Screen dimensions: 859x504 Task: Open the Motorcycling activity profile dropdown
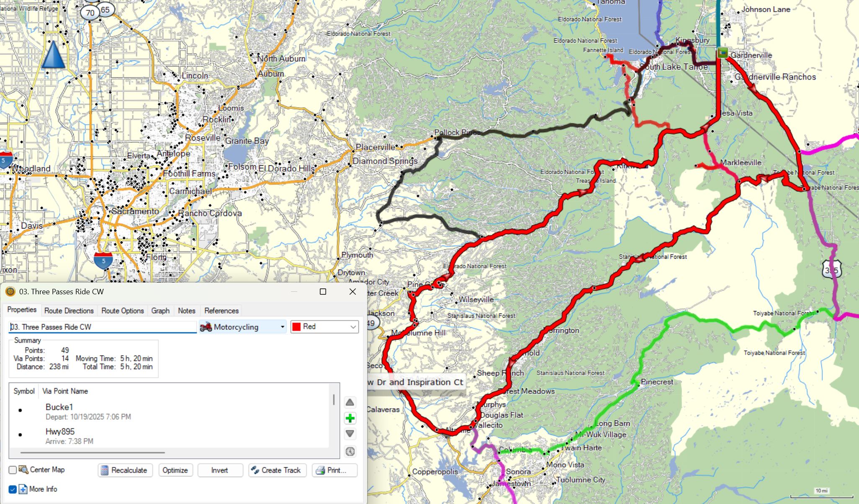point(243,327)
